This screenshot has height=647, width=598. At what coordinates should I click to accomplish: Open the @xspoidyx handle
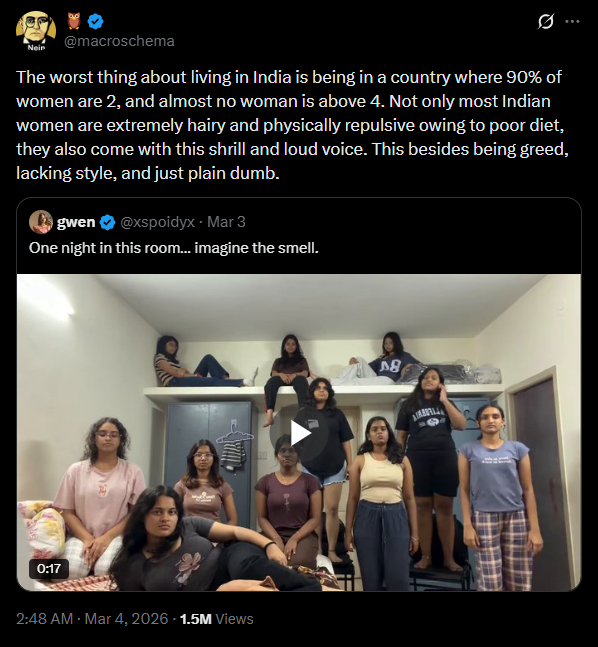[157, 222]
